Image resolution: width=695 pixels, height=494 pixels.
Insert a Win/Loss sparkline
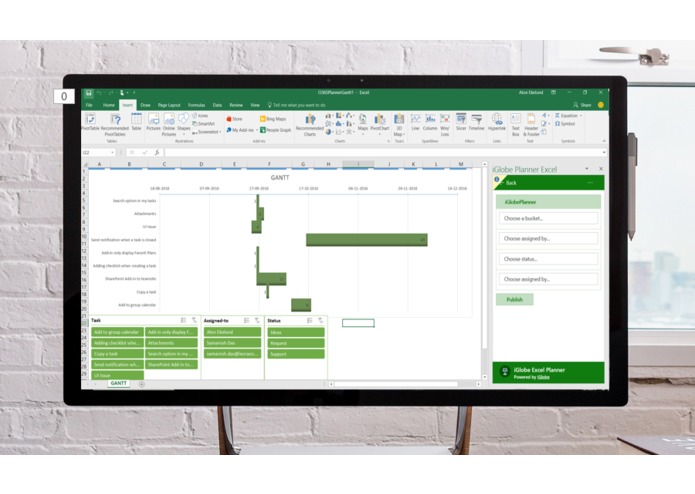click(x=445, y=124)
